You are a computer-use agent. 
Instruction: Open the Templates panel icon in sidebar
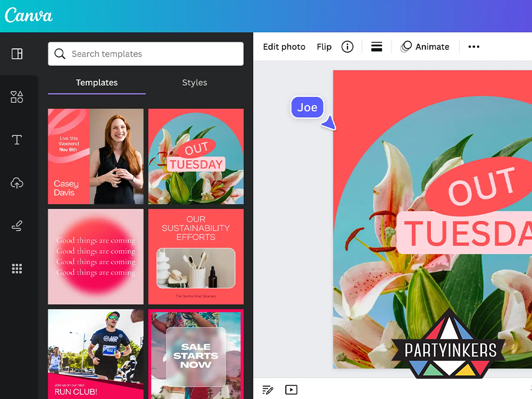[17, 54]
